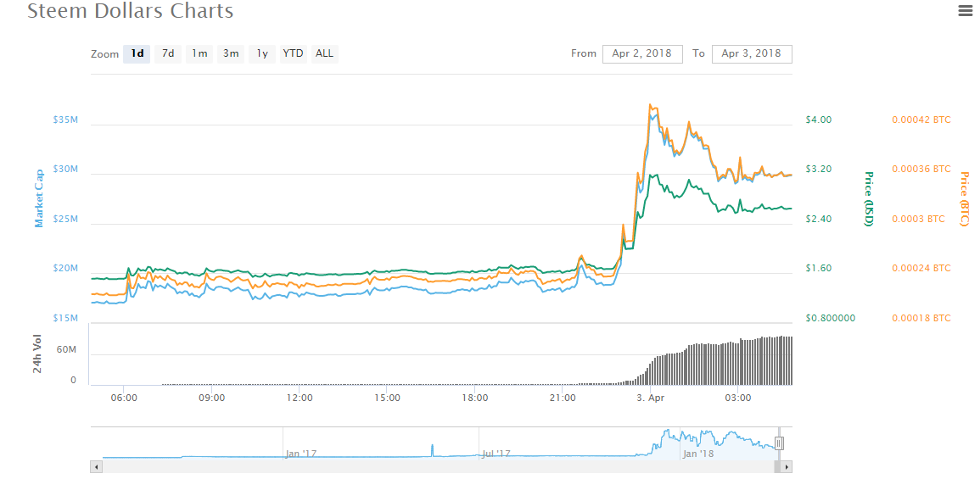Click the 0.00024 BTC label
The height and width of the screenshot is (479, 980).
point(921,269)
